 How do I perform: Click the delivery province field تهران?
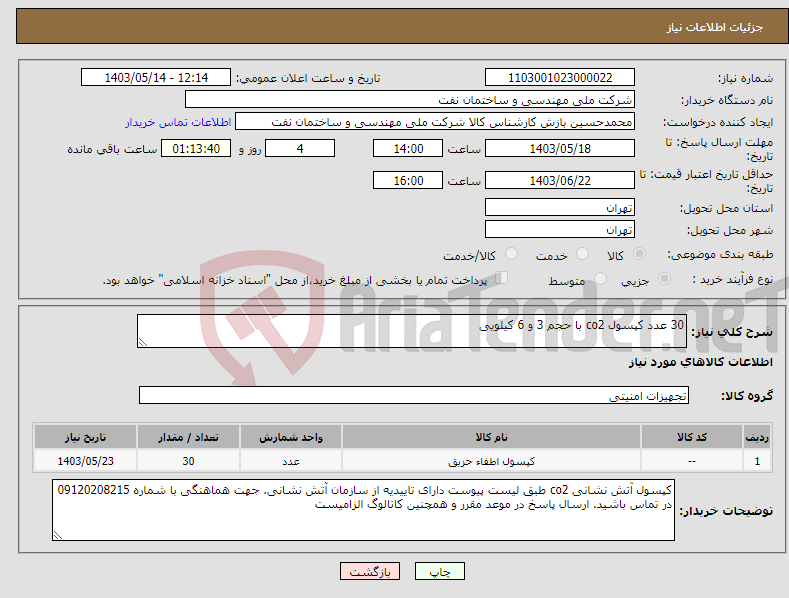(x=560, y=207)
